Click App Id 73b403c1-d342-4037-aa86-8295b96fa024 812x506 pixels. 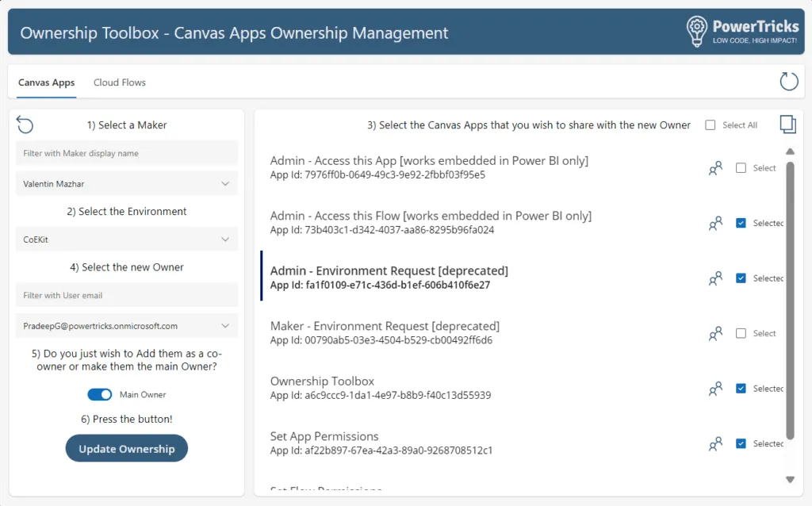382,230
